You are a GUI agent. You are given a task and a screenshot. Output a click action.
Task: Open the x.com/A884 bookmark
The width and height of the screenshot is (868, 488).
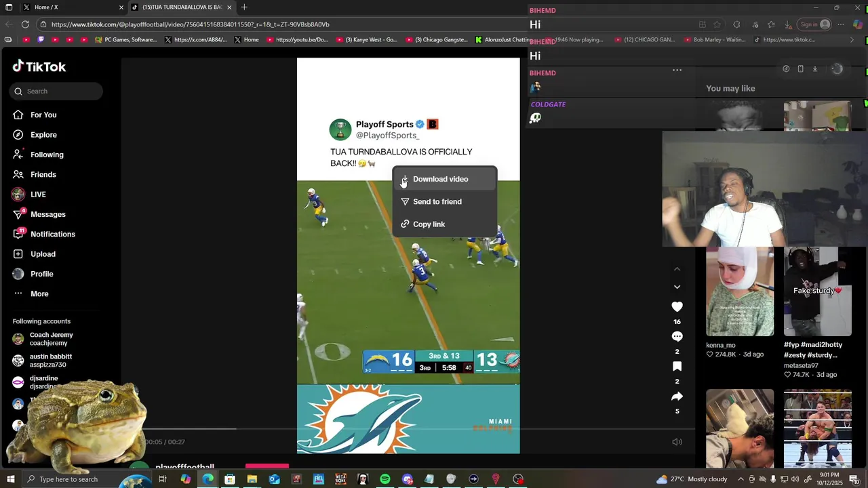click(196, 40)
